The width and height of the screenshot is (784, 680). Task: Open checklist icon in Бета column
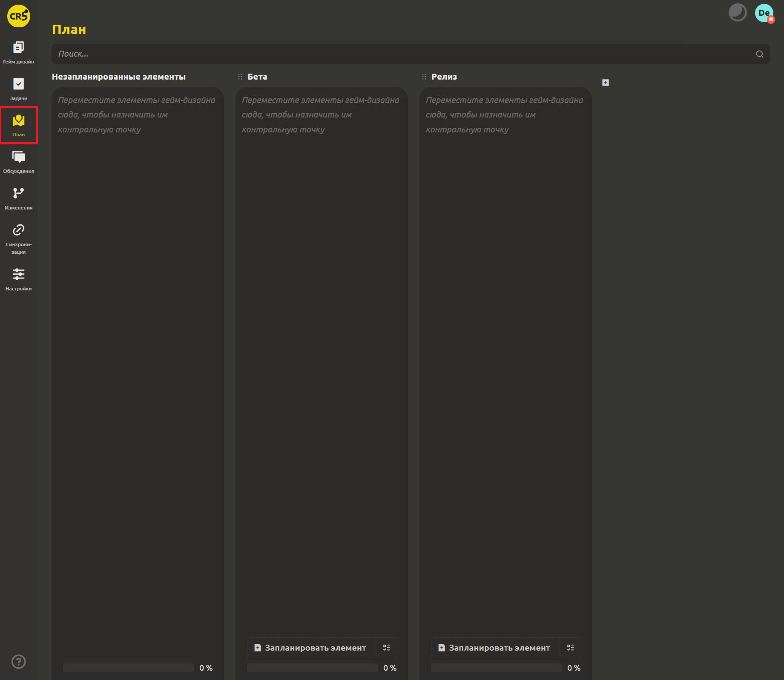[x=387, y=648]
